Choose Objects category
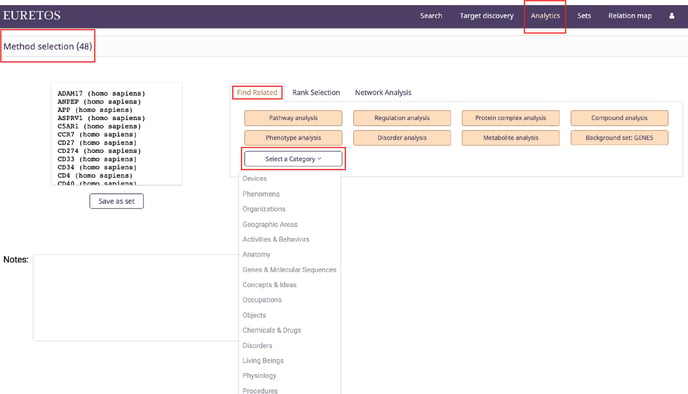Image resolution: width=688 pixels, height=394 pixels. 254,315
